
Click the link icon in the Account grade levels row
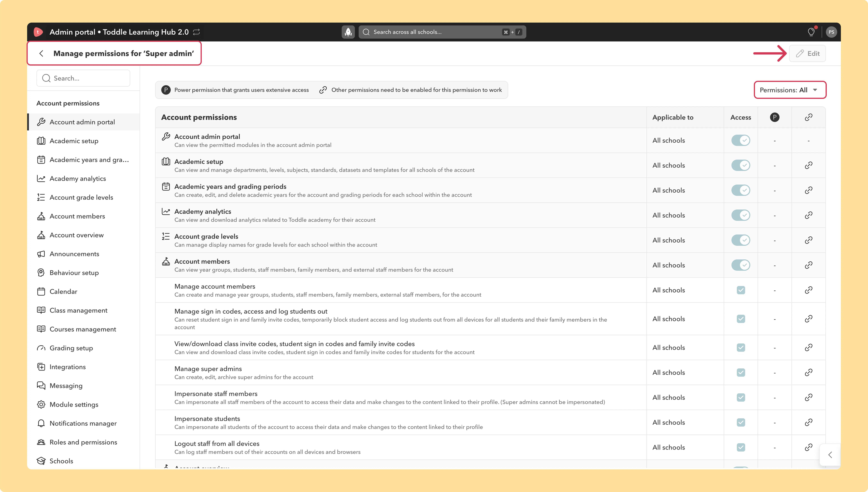[809, 240]
